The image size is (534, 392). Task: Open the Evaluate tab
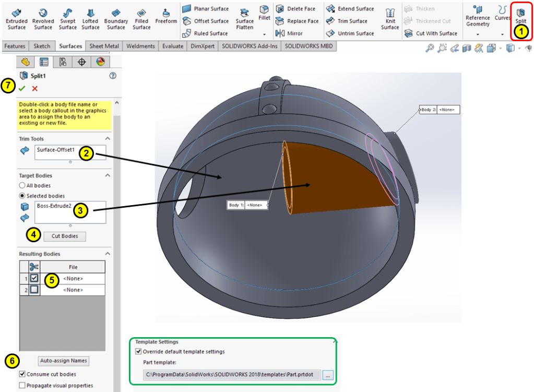(x=172, y=46)
